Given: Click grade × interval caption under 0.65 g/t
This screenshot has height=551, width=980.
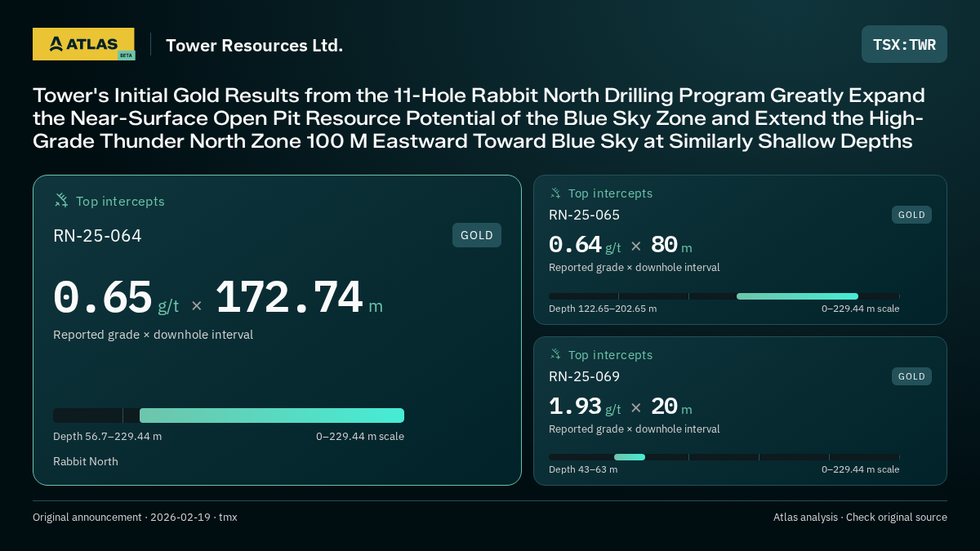Looking at the screenshot, I should (x=153, y=335).
